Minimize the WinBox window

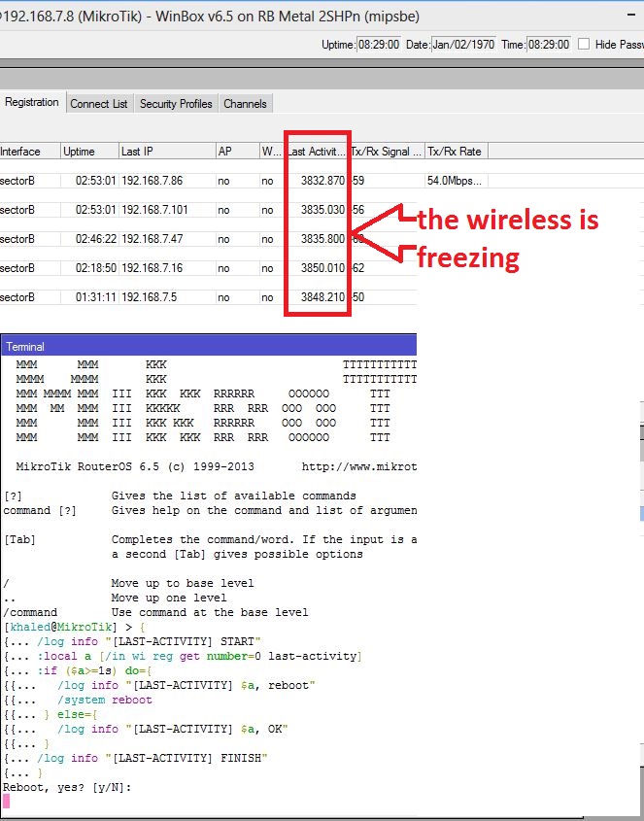click(631, 16)
